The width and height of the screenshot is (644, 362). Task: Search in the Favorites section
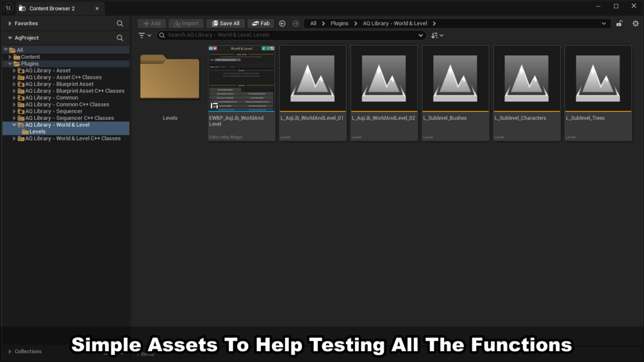[120, 24]
